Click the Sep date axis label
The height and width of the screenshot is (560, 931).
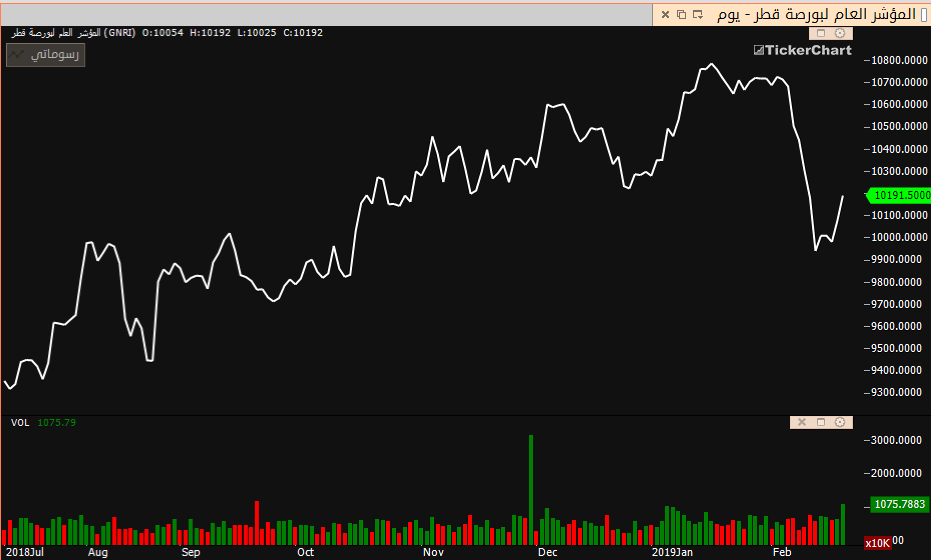tap(191, 552)
